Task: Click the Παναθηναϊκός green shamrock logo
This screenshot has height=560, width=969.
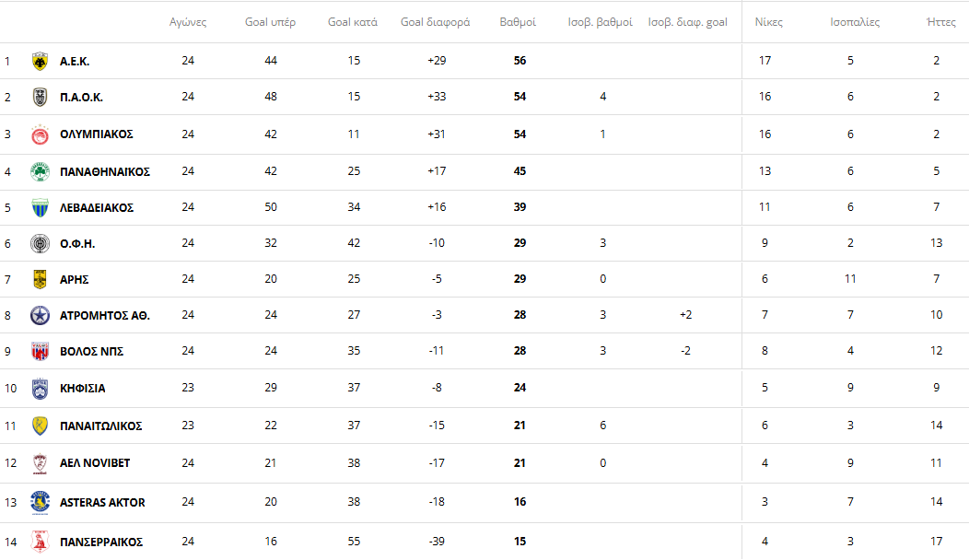Action: pyautogui.click(x=39, y=171)
